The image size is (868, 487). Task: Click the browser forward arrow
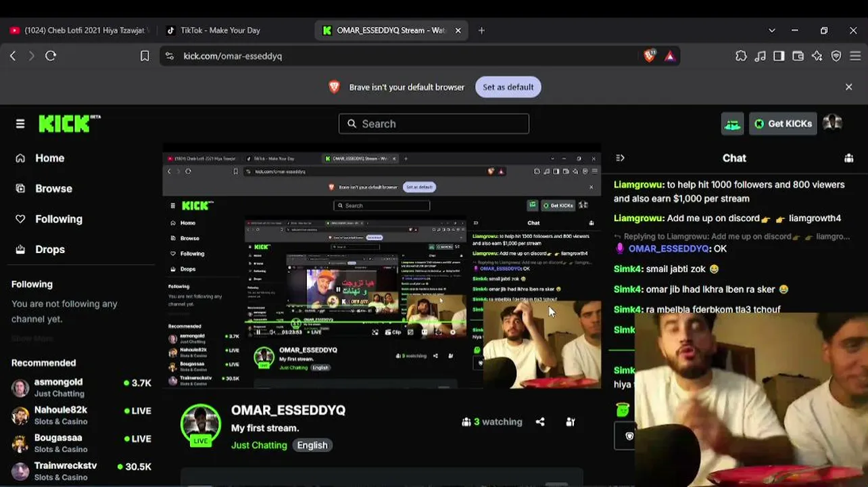click(31, 56)
